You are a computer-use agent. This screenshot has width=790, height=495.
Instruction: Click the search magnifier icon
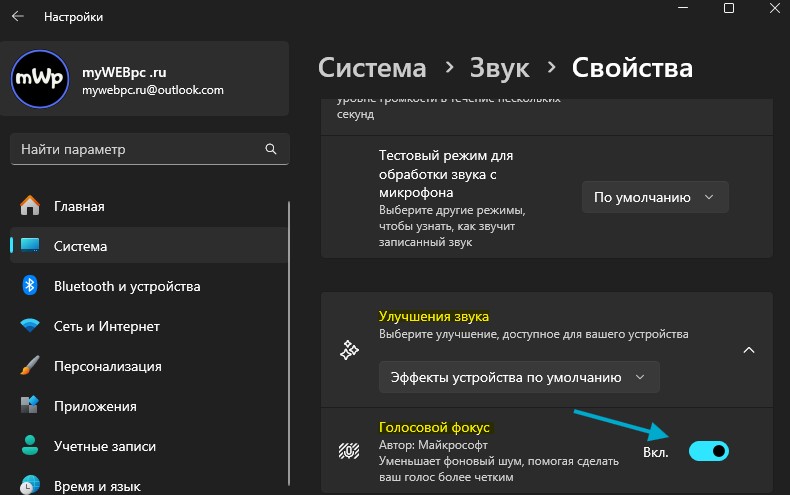tap(270, 149)
